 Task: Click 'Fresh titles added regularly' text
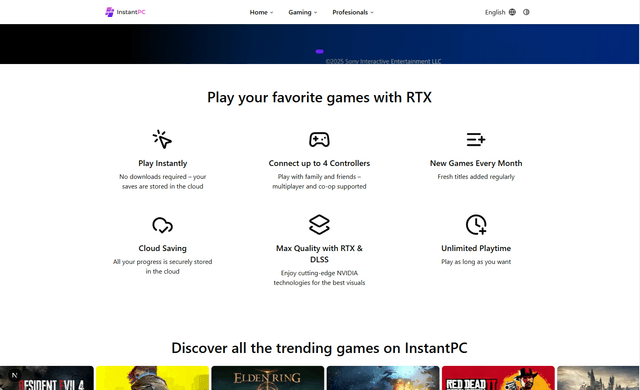[476, 177]
